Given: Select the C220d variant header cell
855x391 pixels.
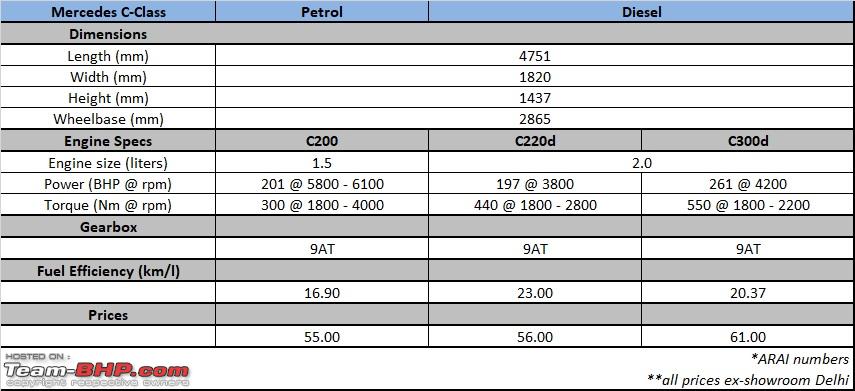Looking at the screenshot, I should coord(535,141).
